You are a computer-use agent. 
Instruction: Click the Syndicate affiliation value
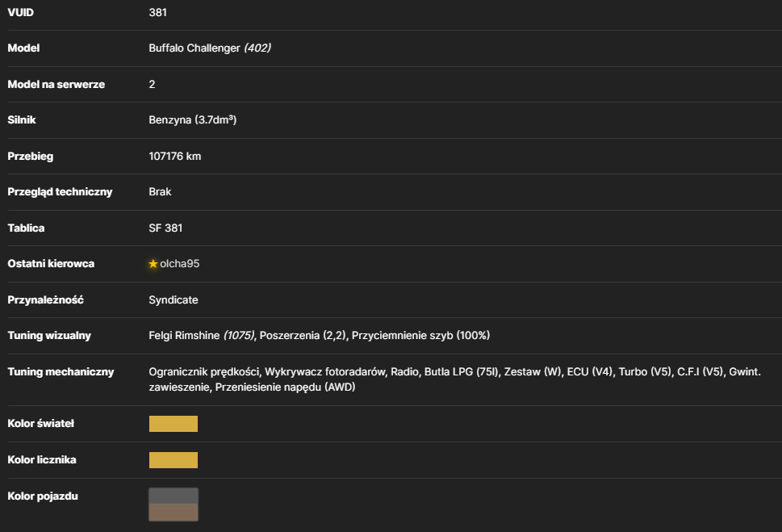[173, 300]
